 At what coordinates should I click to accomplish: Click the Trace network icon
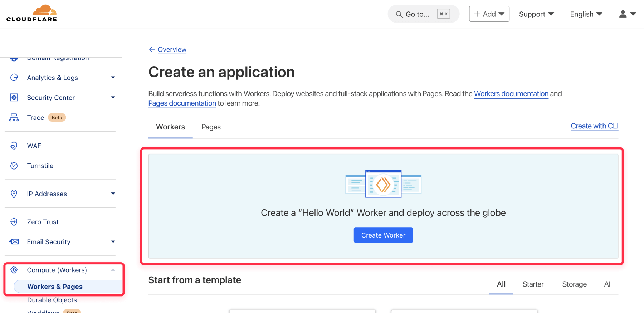pos(14,118)
